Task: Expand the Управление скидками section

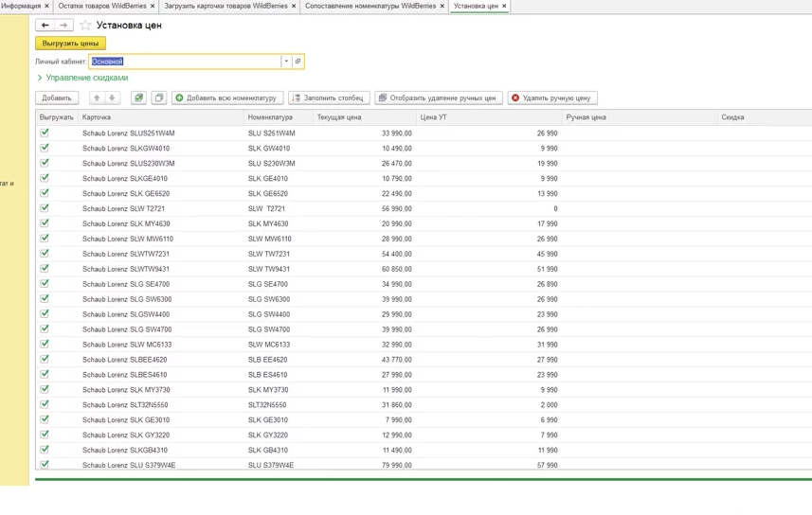Action: (x=82, y=78)
